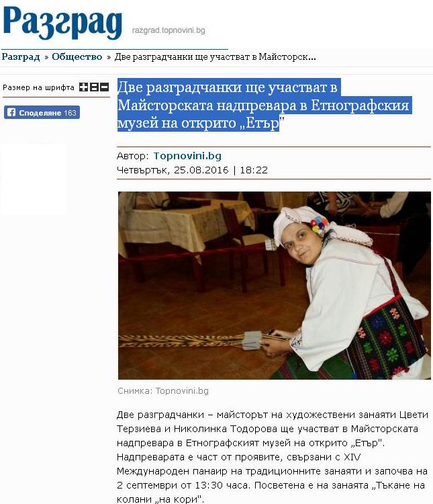
Task: Click the publication date 25.08.2016
Action: coord(201,170)
